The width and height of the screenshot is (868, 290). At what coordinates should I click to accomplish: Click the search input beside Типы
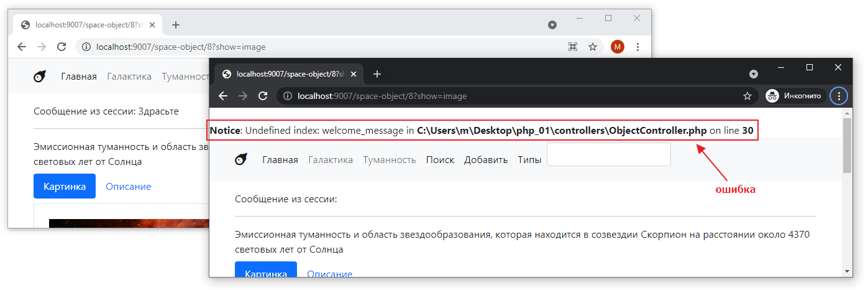[608, 154]
